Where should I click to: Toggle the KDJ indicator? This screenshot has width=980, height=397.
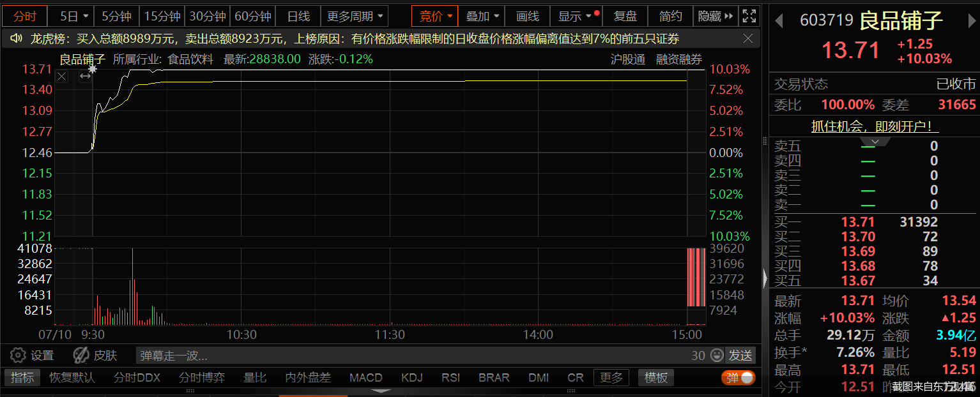click(x=412, y=378)
